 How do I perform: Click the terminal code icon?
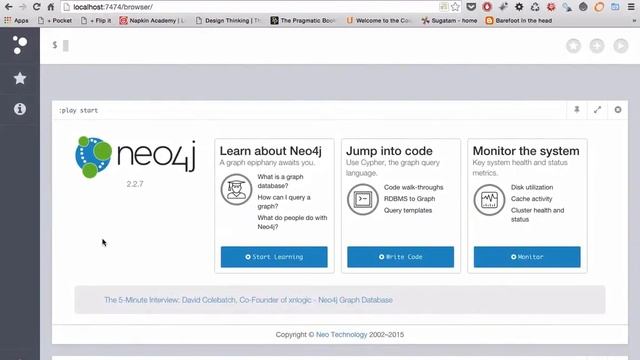tap(363, 200)
